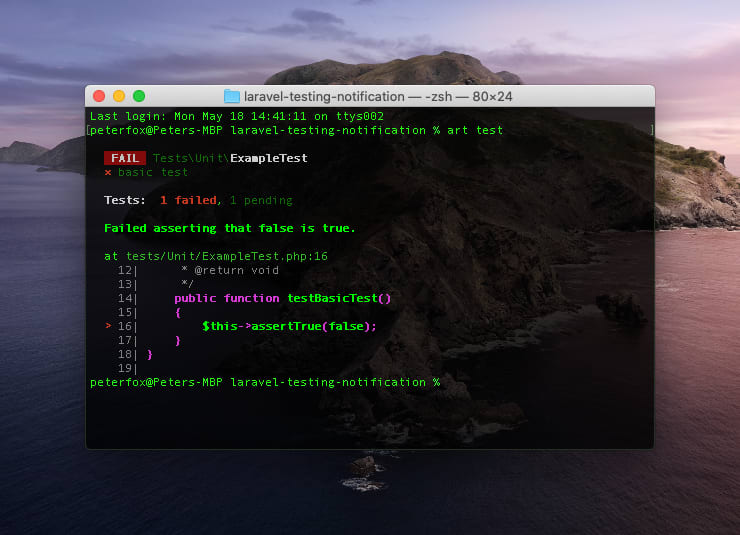This screenshot has width=740, height=535.
Task: Click the red FAIL badge
Action: pos(125,158)
